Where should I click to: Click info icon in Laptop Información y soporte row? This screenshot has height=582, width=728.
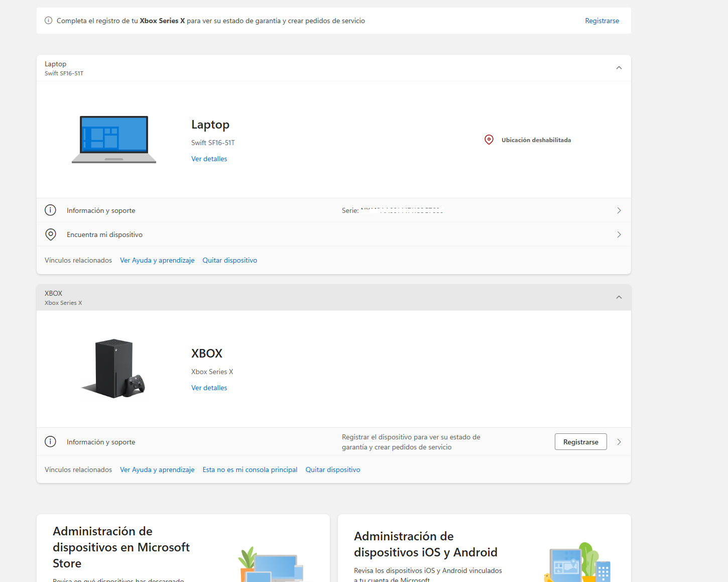[x=50, y=210]
